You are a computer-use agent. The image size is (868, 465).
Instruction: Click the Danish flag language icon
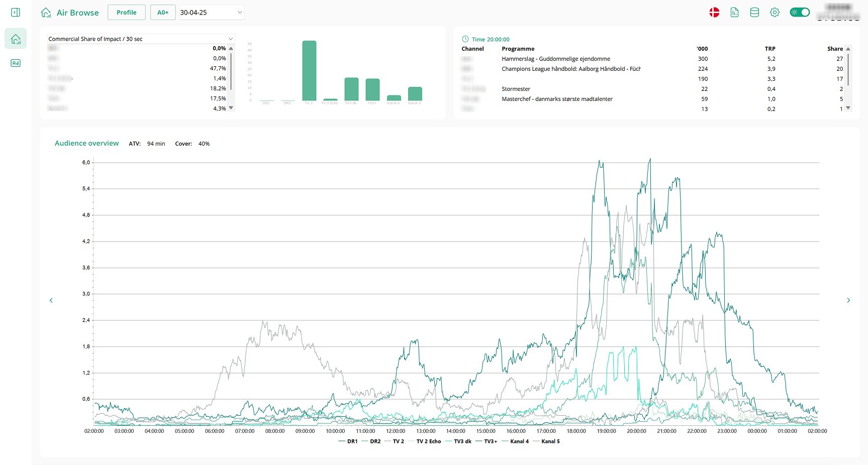click(714, 13)
